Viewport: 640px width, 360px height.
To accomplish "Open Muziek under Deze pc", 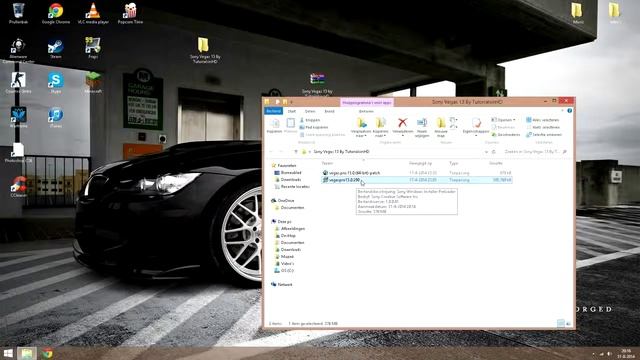I will click(x=284, y=256).
